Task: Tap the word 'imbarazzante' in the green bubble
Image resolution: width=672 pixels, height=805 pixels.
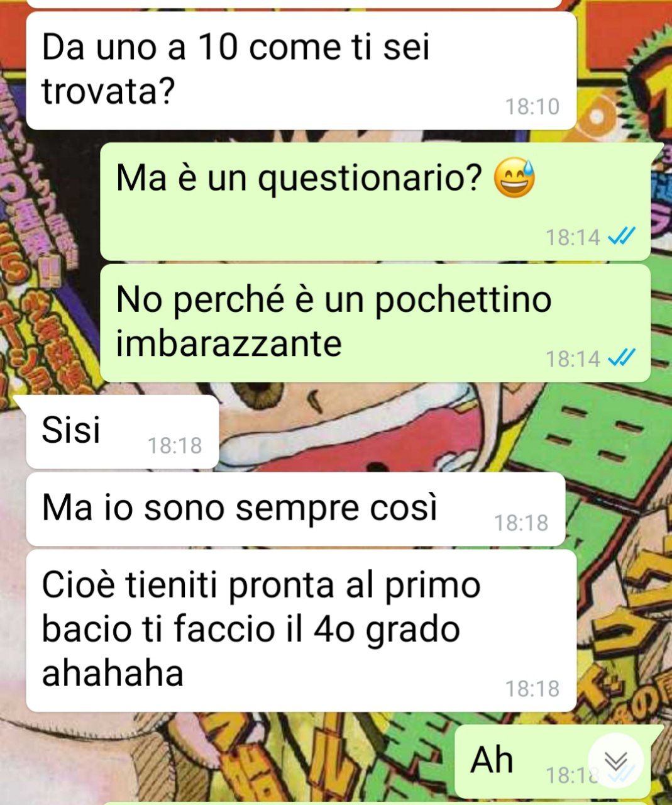Action: click(229, 344)
